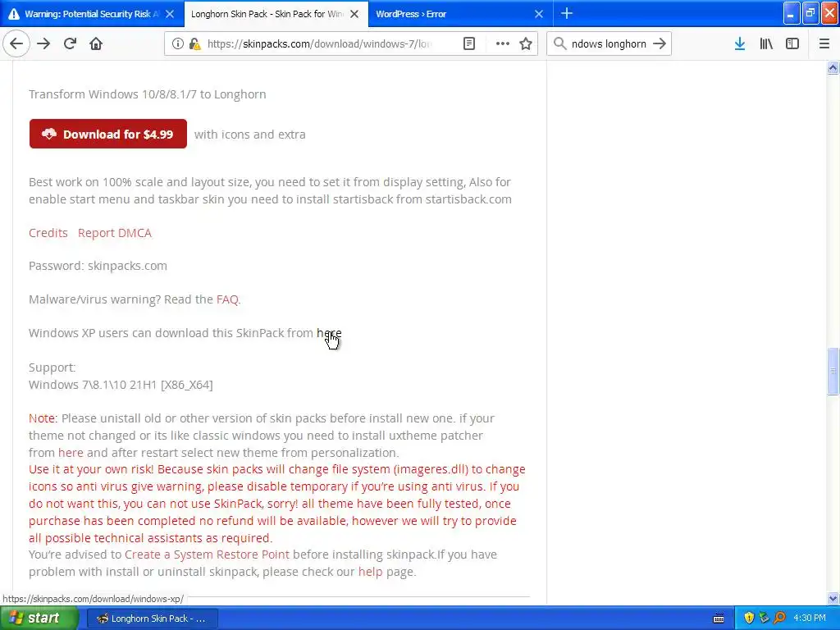This screenshot has height=630, width=840.
Task: Open the library icon
Action: click(x=766, y=44)
